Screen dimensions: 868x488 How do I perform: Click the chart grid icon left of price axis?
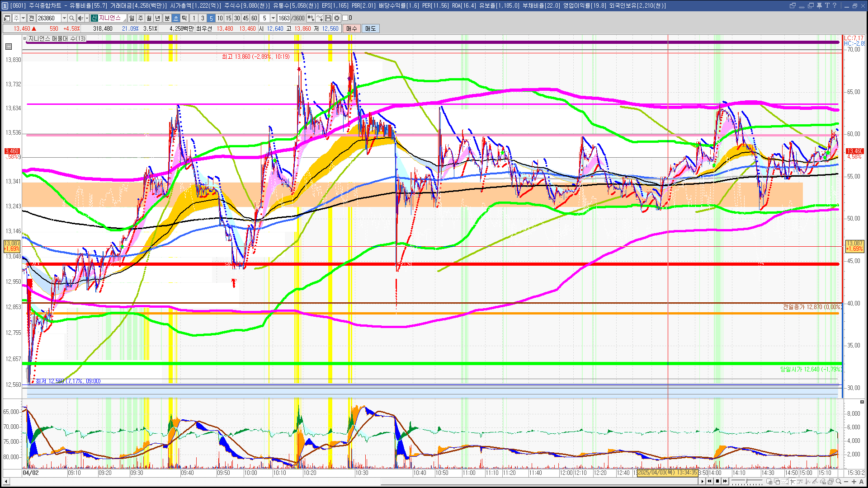click(9, 46)
